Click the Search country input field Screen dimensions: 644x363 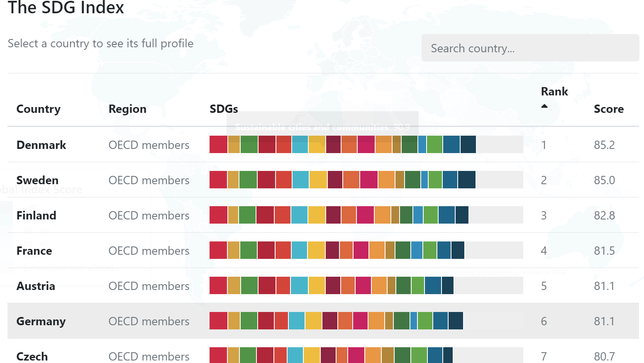(530, 48)
